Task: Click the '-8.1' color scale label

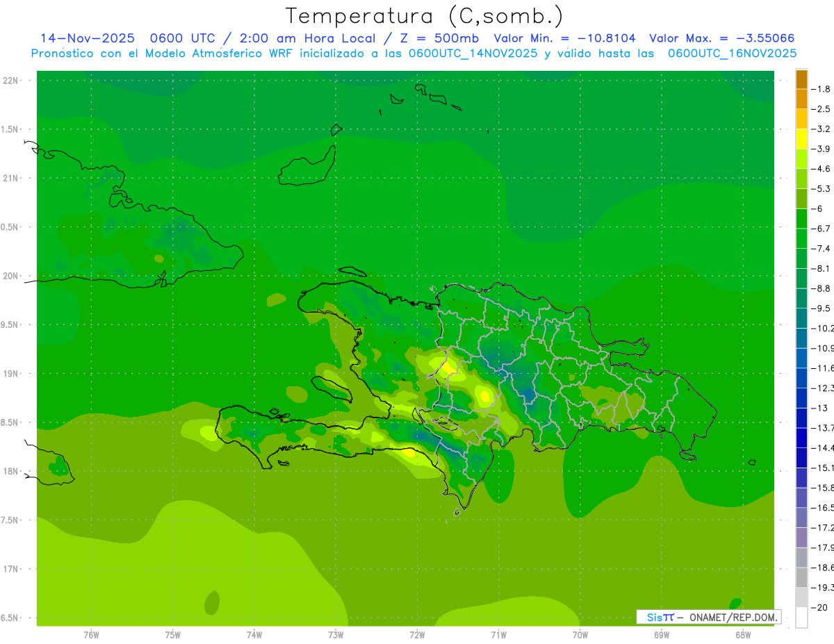Action: pyautogui.click(x=822, y=268)
